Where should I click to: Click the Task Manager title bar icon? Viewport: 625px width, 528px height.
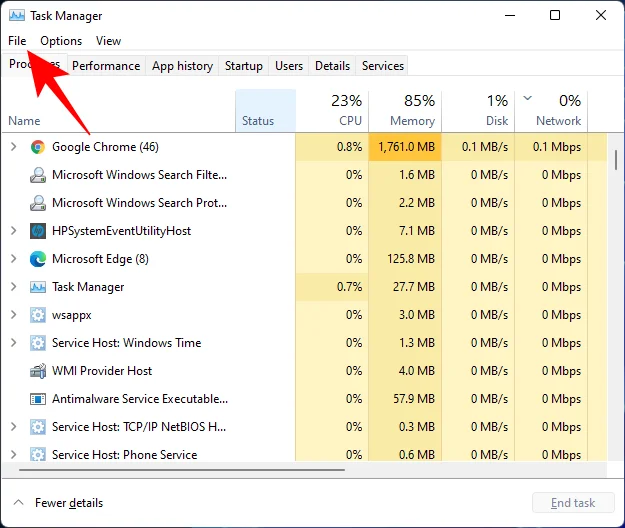click(17, 16)
